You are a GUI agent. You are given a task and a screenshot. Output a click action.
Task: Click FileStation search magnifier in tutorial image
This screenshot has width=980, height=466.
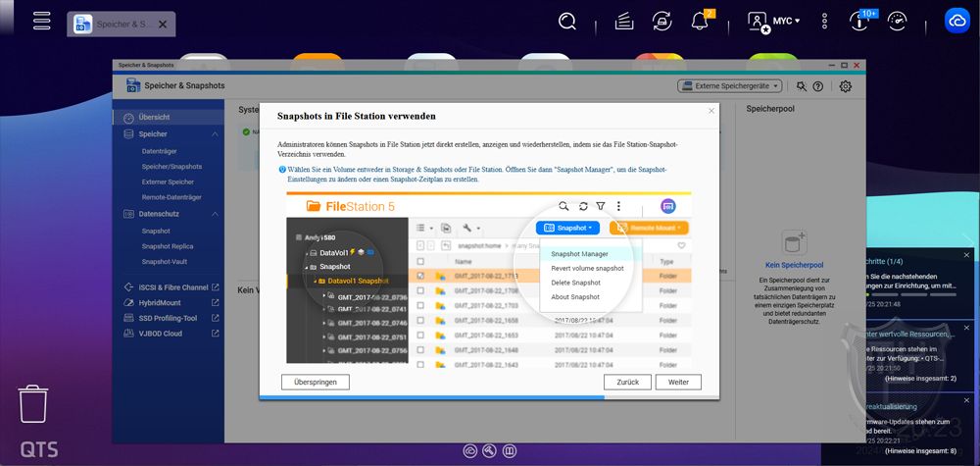(x=563, y=206)
